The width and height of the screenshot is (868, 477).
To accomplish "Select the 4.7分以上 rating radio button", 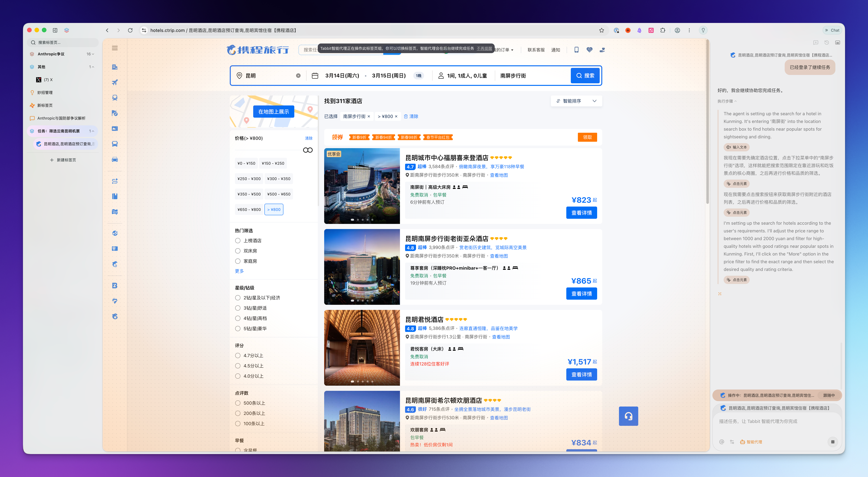I will point(238,355).
